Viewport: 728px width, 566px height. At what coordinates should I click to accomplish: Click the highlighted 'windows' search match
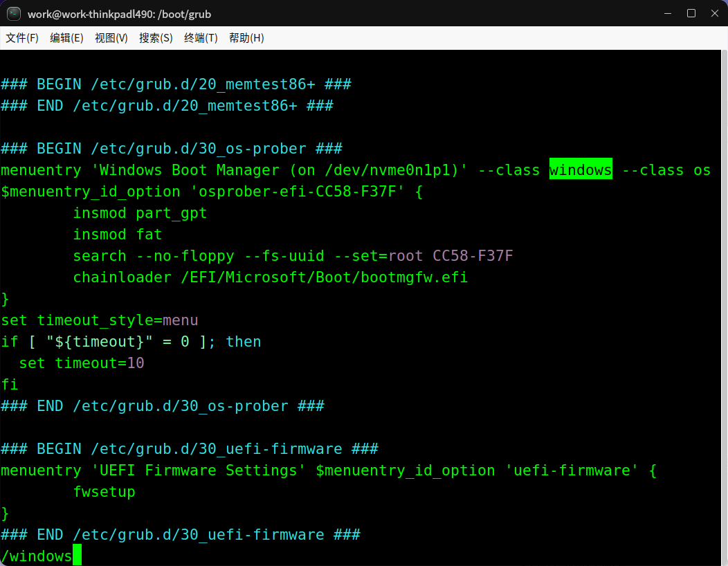[581, 170]
